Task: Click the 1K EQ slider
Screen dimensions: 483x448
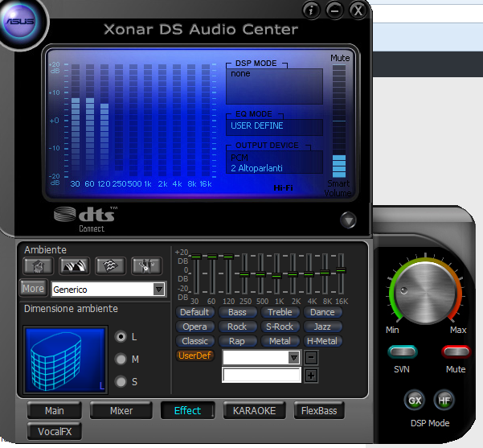Action: pyautogui.click(x=276, y=276)
